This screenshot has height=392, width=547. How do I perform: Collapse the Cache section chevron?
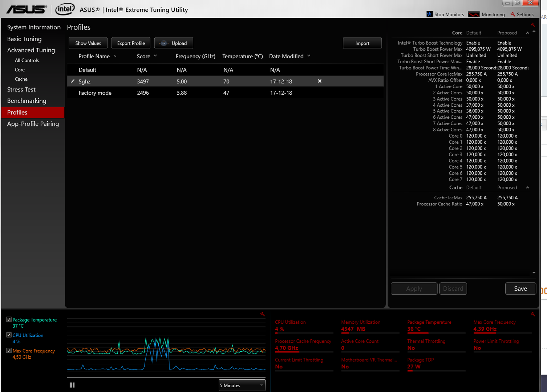click(x=527, y=188)
